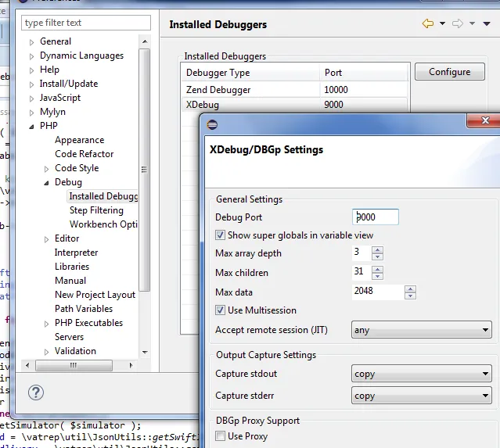Click tree scrollbar down arrow
Image resolution: width=500 pixels, height=448 pixels.
click(x=145, y=352)
